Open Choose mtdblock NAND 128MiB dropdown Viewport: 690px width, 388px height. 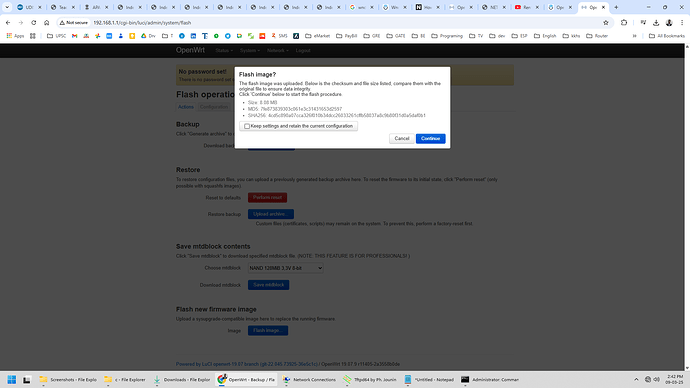tap(286, 268)
